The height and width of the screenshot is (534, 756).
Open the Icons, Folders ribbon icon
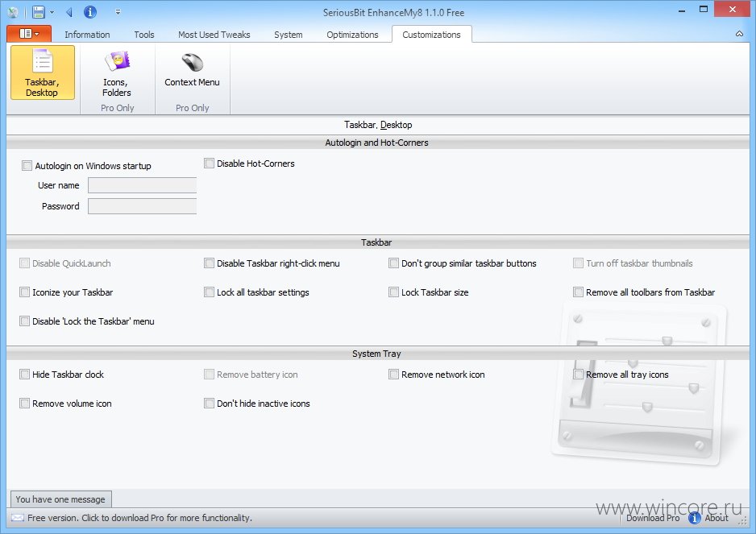[117, 74]
